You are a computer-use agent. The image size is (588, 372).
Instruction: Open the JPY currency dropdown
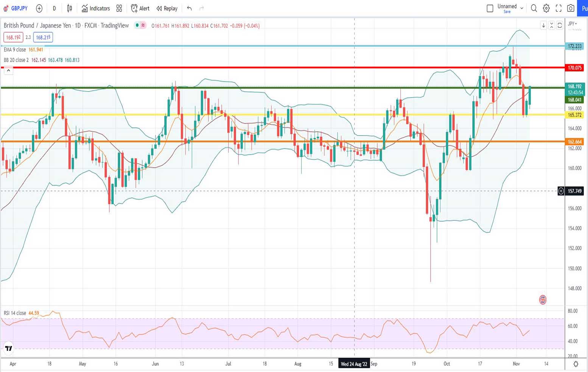[x=572, y=23]
